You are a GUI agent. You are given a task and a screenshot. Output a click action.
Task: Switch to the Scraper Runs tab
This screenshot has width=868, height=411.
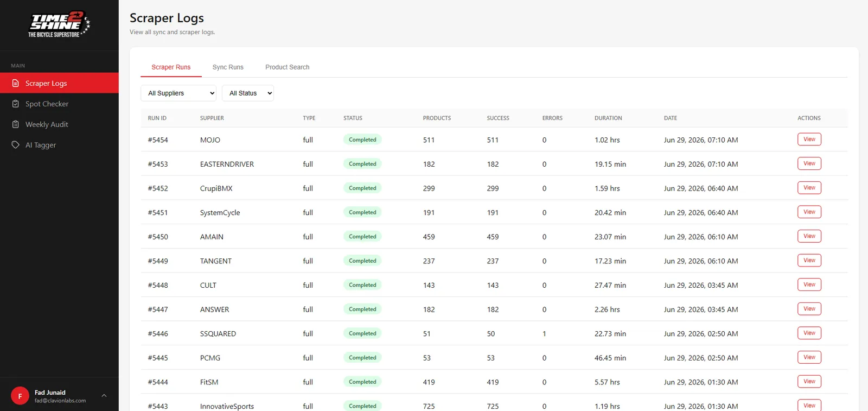tap(171, 67)
